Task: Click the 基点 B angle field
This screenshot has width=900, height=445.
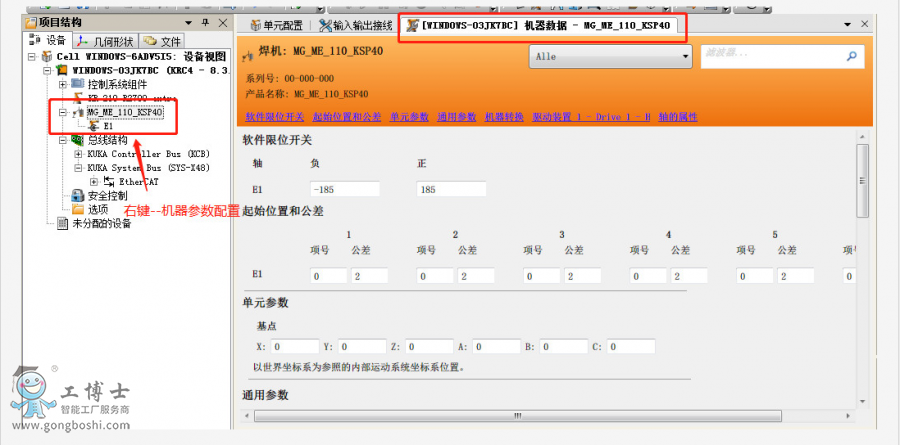Action: click(564, 347)
